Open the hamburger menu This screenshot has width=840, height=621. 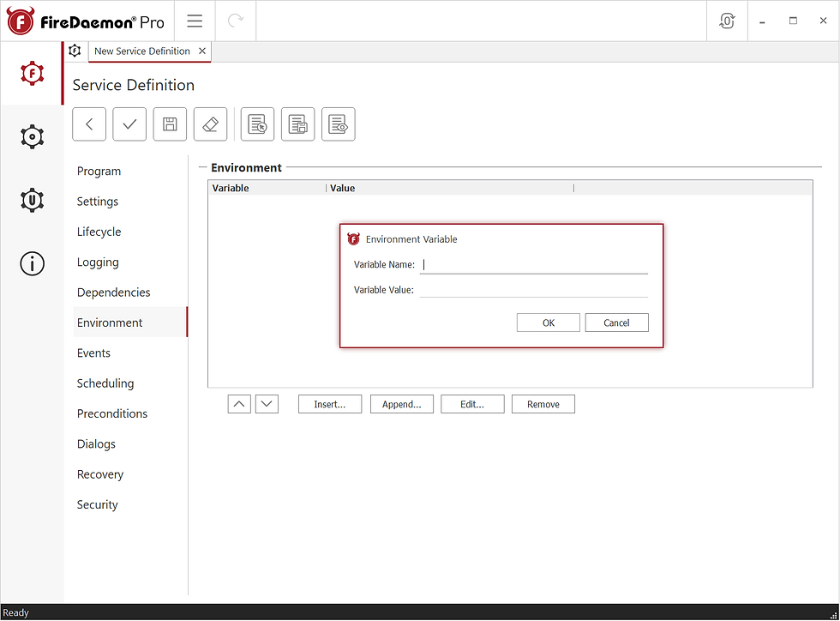point(195,21)
